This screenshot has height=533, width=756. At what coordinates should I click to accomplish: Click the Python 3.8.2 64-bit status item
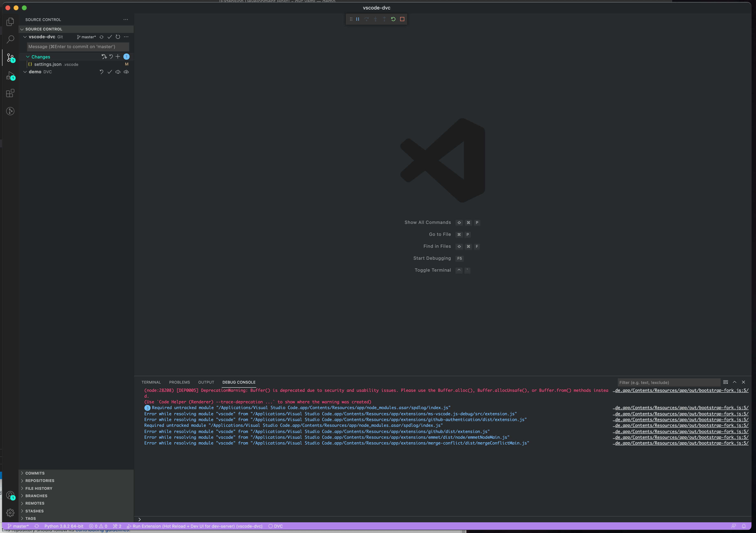64,526
